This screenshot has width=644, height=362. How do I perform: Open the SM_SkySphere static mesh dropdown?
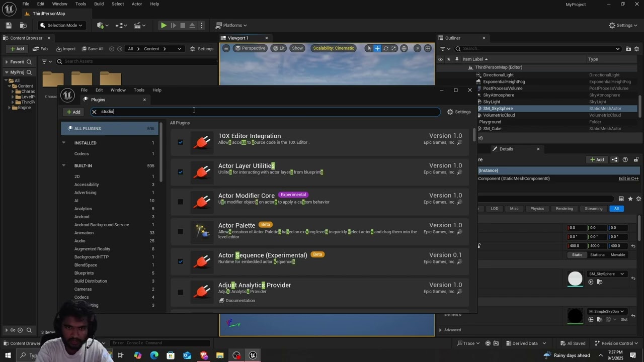tap(606, 274)
